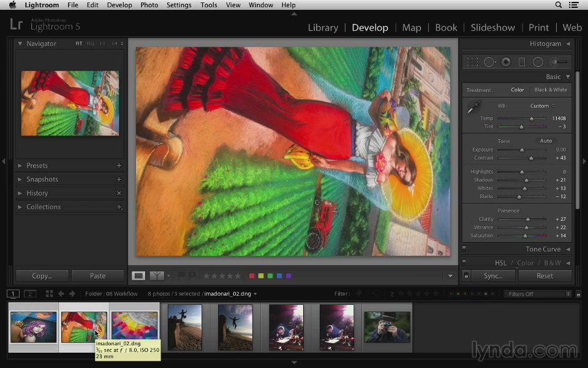Reset all develop settings with Reset
588x368 pixels.
point(545,276)
